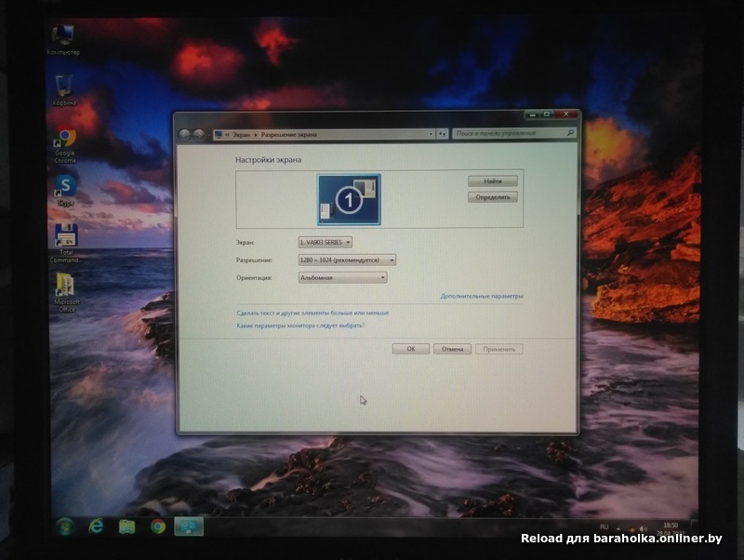This screenshot has width=744, height=560.
Task: Expand the Экран display dropdown
Action: [x=325, y=242]
